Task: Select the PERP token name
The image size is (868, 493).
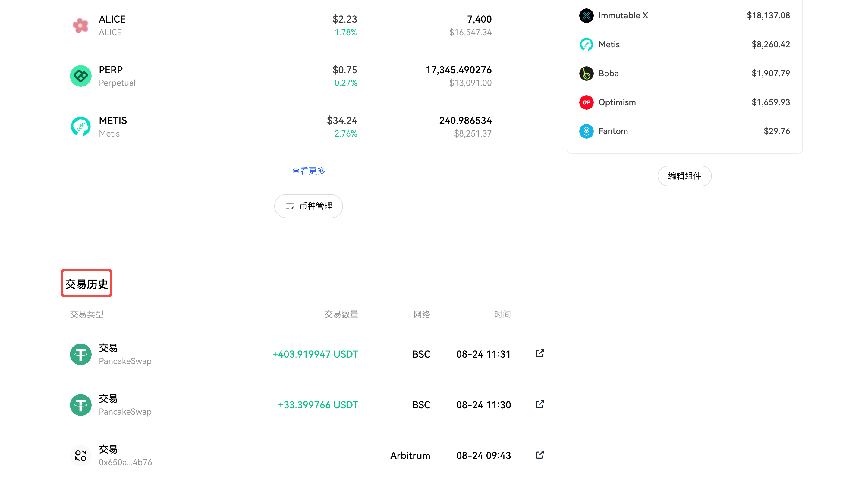Action: (x=111, y=70)
